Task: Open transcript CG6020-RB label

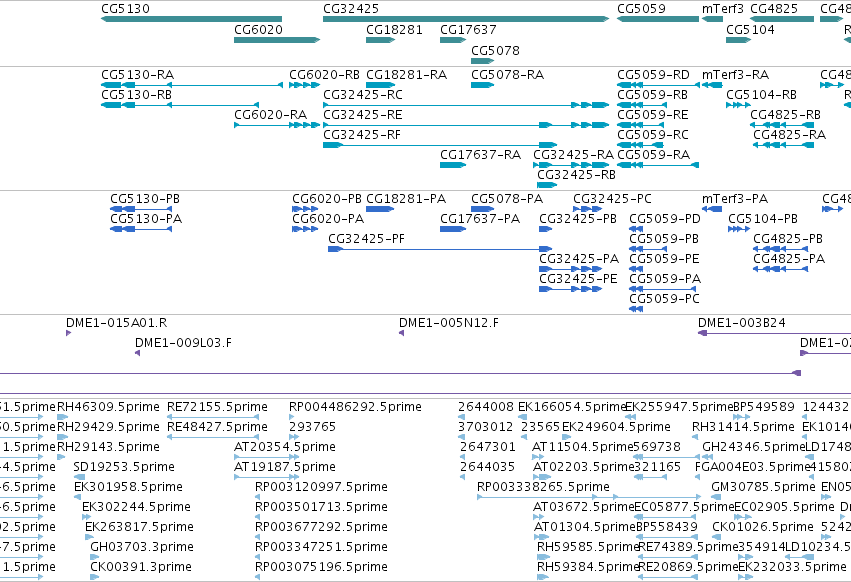Action: pos(325,75)
